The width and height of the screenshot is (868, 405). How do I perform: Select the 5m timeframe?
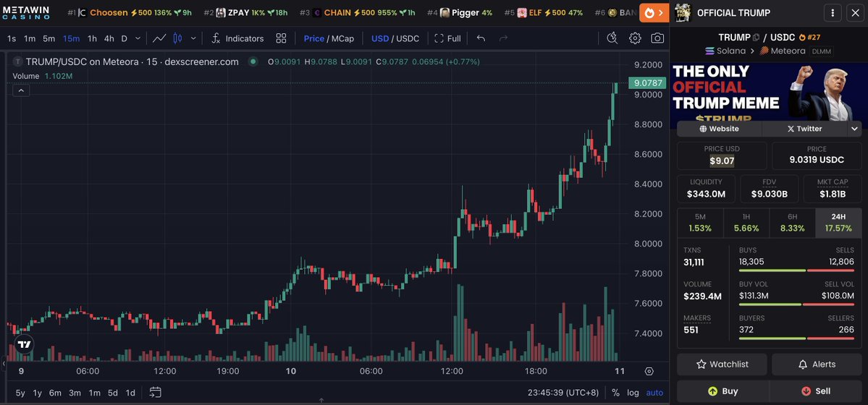(x=49, y=38)
